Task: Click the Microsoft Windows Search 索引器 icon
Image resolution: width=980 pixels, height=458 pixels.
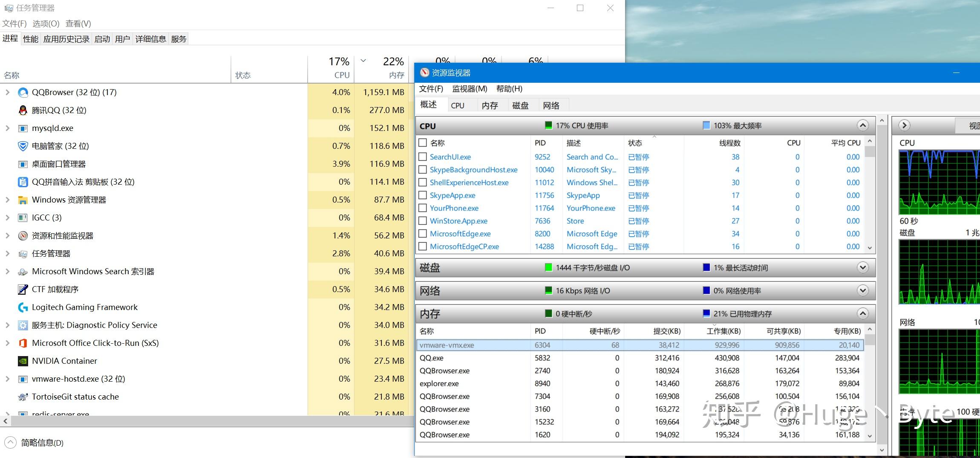Action: click(23, 271)
